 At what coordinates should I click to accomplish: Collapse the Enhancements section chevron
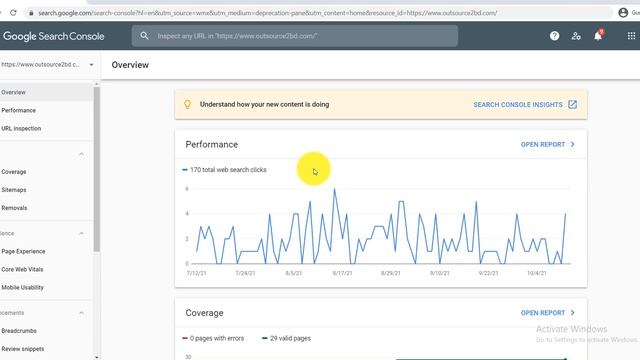[82, 313]
